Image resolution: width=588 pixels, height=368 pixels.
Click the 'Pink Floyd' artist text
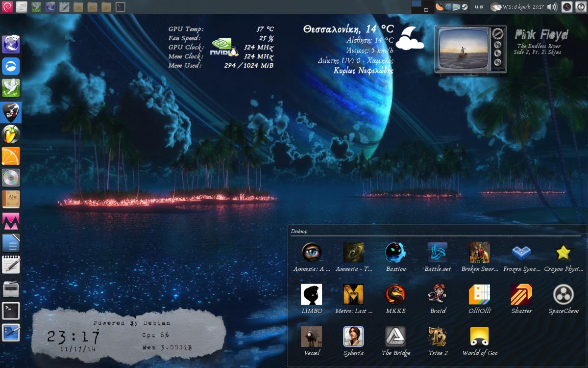pyautogui.click(x=541, y=35)
